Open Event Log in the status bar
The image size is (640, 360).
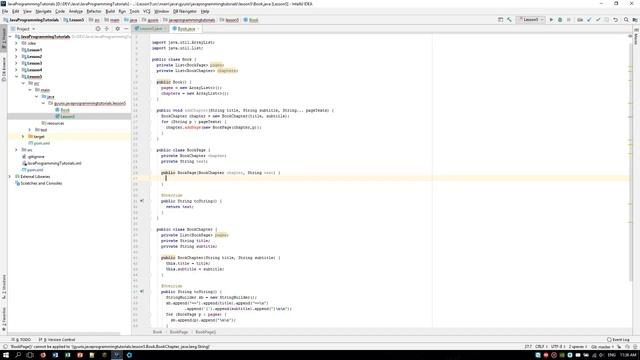coord(618,339)
